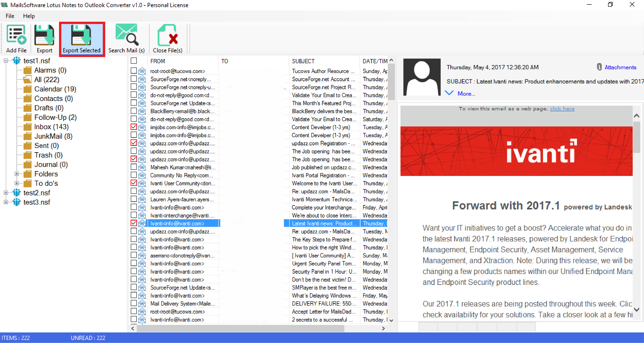Toggle the select-all checkbox in header
Viewport: 644px width, 343px height.
134,61
